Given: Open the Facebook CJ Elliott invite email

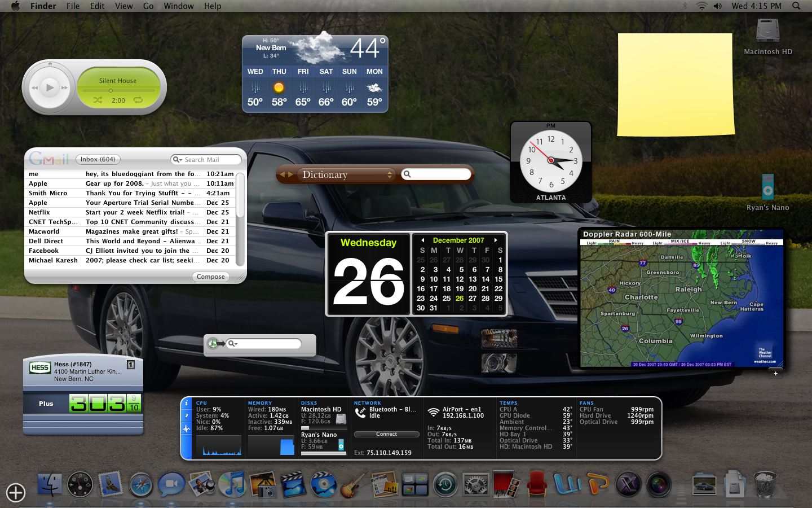Looking at the screenshot, I should tap(130, 251).
